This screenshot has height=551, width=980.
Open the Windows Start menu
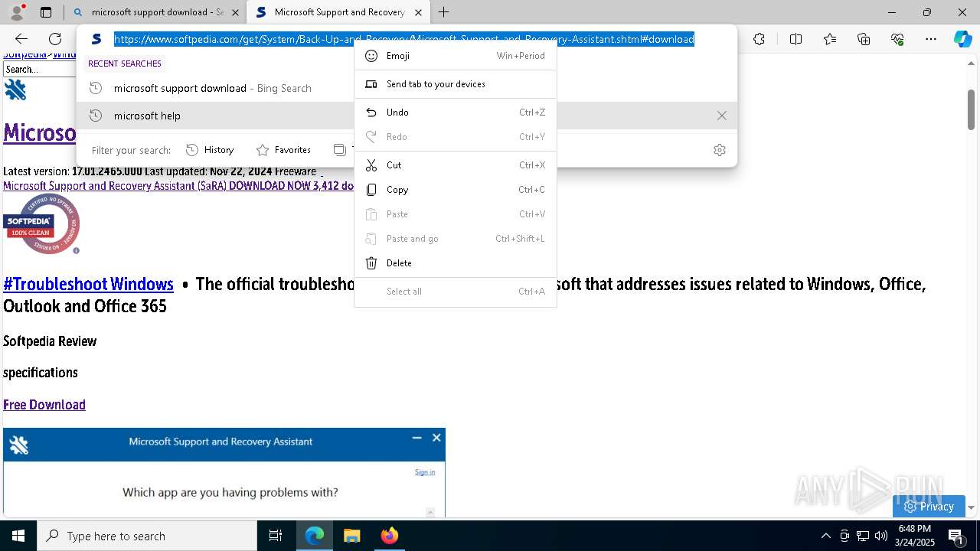pos(18,536)
